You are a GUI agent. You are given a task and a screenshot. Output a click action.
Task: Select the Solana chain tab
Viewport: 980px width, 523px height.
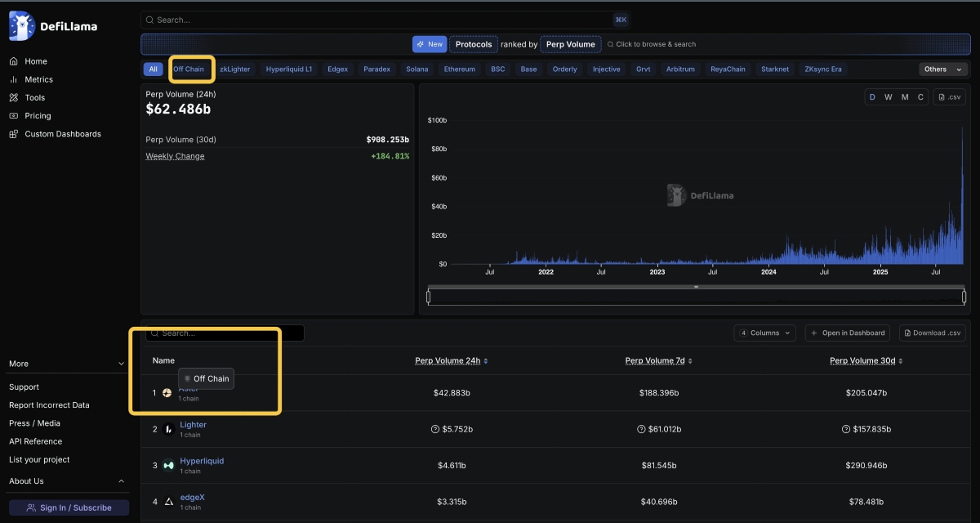point(416,69)
